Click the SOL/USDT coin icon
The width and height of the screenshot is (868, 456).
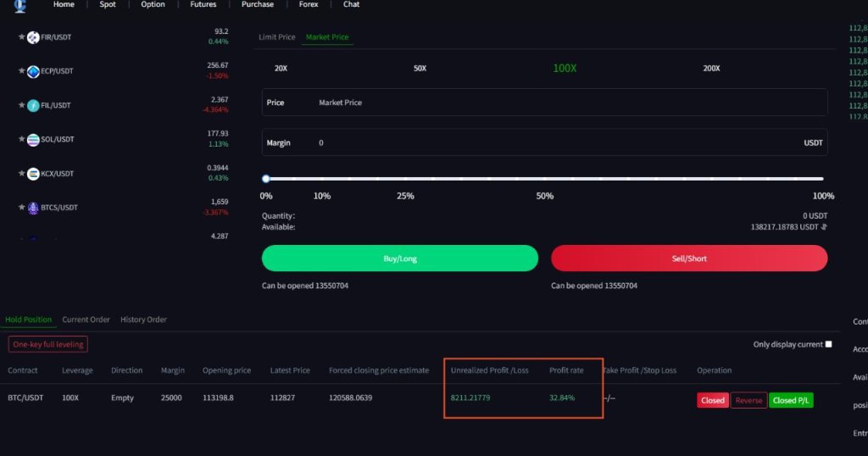33,140
